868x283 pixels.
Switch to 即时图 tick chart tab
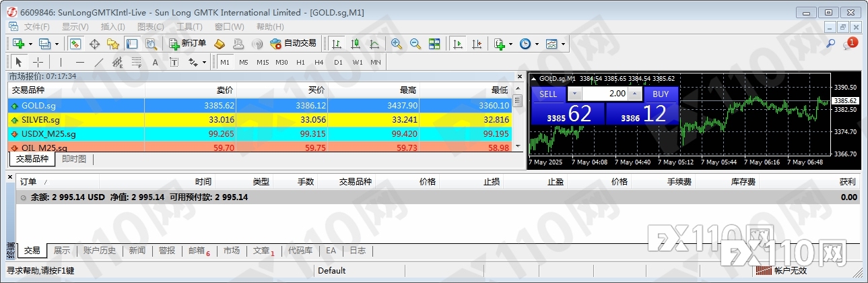tap(74, 159)
